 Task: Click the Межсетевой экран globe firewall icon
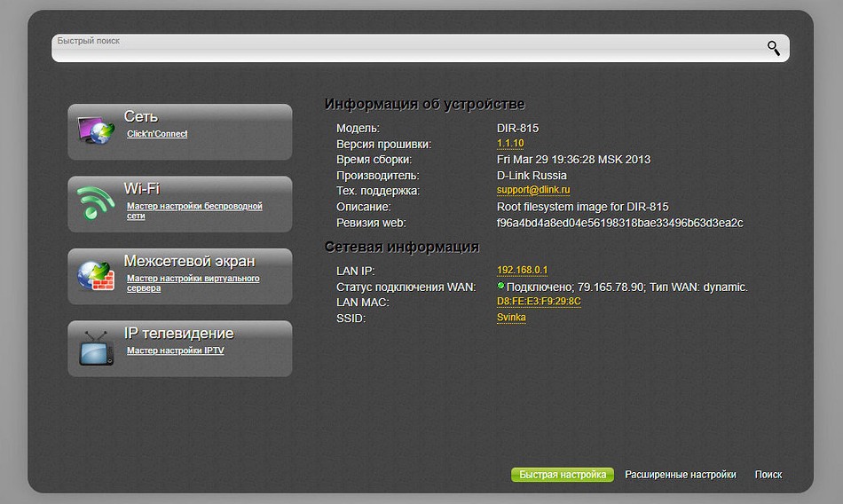pyautogui.click(x=96, y=276)
